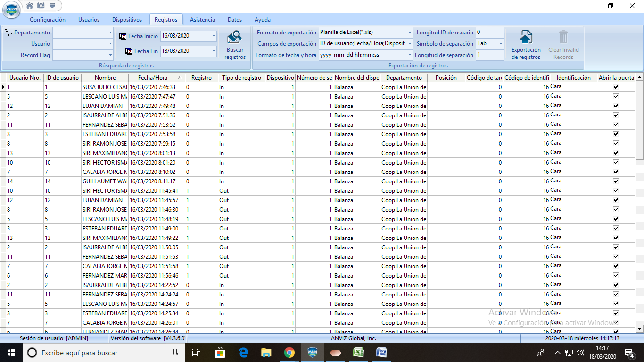Open the Departamento dropdown
The height and width of the screenshot is (362, 644).
(x=110, y=33)
